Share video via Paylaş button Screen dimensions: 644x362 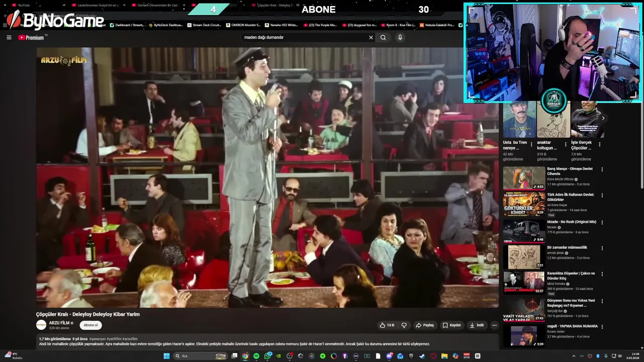point(425,325)
